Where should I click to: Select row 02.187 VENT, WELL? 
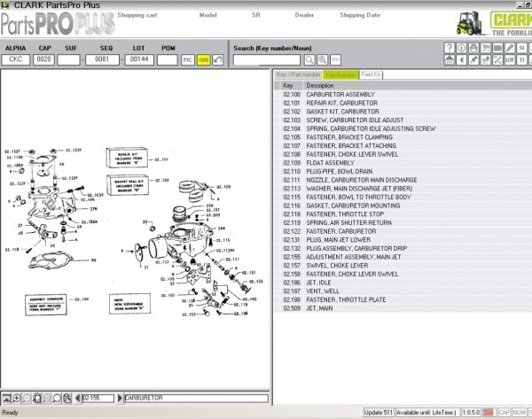click(403, 291)
